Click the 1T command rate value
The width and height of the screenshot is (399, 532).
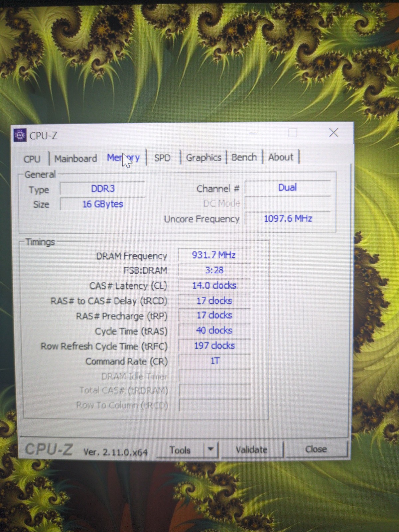coord(214,361)
